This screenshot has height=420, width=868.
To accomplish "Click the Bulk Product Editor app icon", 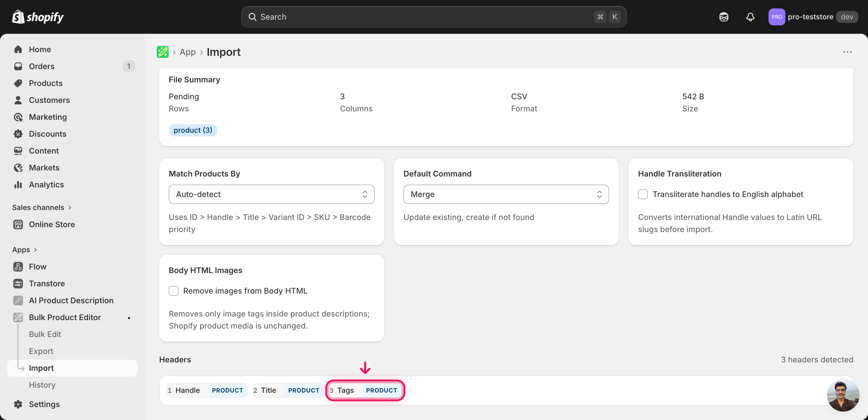I will click(x=18, y=317).
